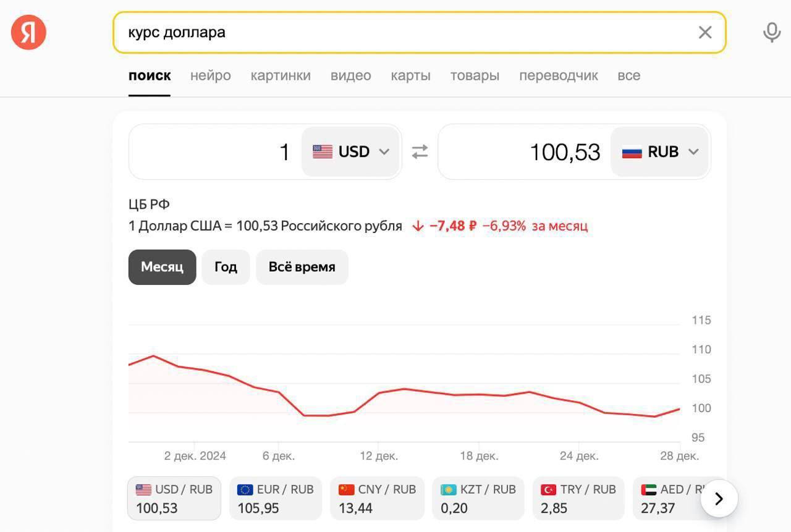Switch the chart to Всё время
This screenshot has height=532, width=791.
pyautogui.click(x=302, y=267)
